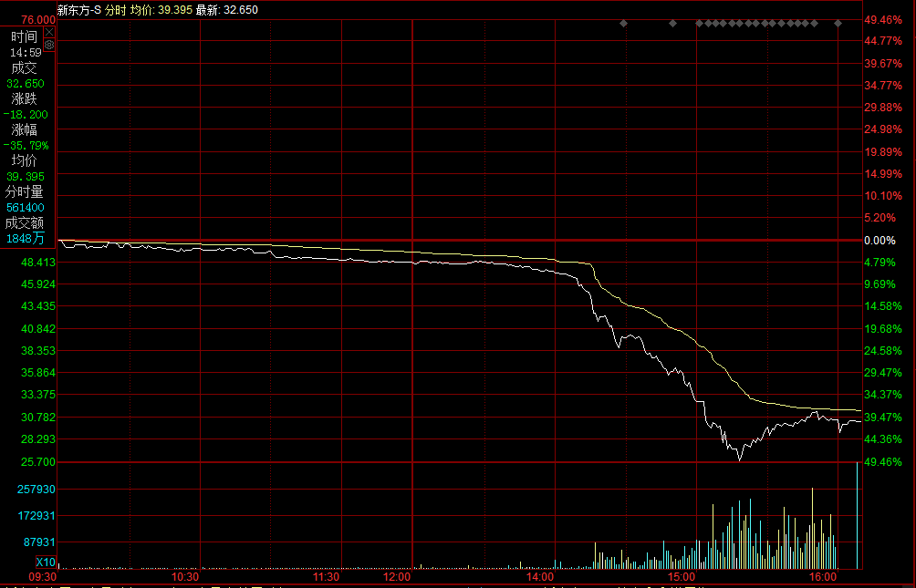Click the rightmost diamond event marker
Viewport: 916px width, 588px height.
point(838,23)
